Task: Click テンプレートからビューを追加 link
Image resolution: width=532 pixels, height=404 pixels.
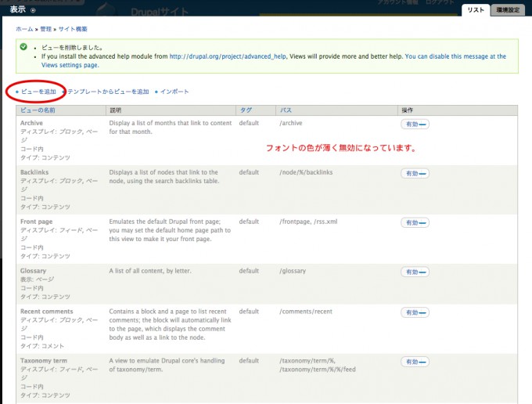Action: pyautogui.click(x=108, y=92)
